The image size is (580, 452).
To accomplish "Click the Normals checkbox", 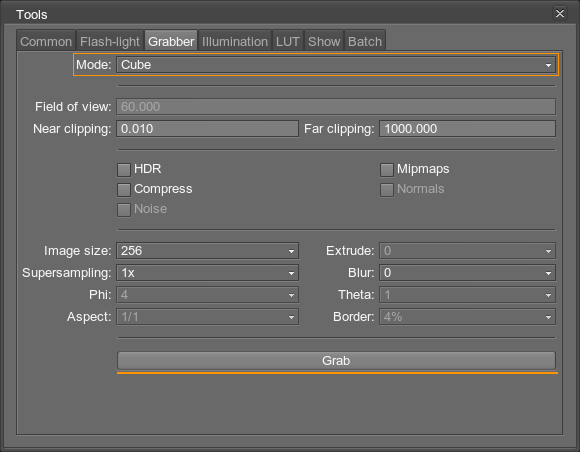I will (x=387, y=190).
